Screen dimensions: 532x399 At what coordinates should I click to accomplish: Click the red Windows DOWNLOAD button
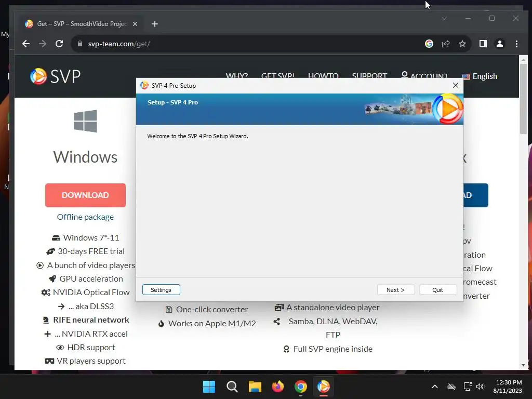[85, 195]
